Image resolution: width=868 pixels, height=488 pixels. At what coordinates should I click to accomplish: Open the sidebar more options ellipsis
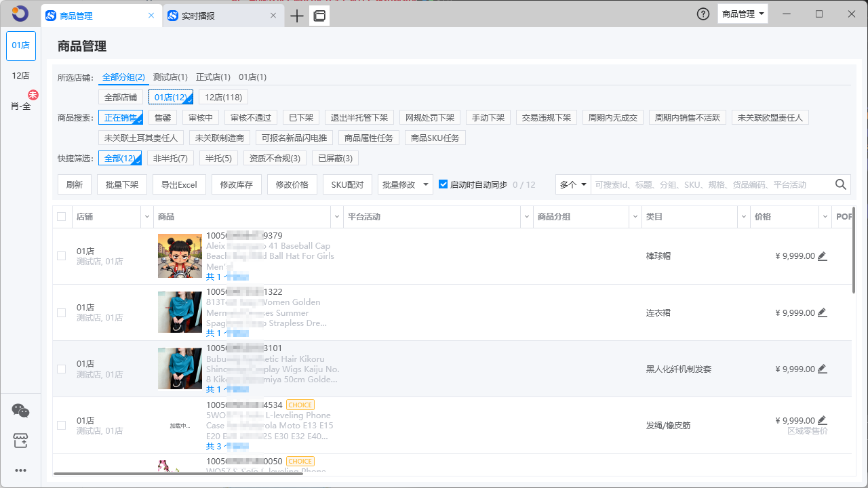[20, 470]
